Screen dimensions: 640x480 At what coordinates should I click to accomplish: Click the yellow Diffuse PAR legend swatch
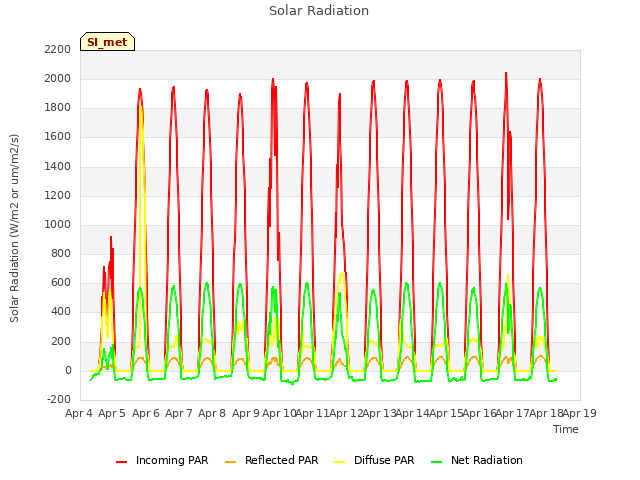[x=340, y=462]
